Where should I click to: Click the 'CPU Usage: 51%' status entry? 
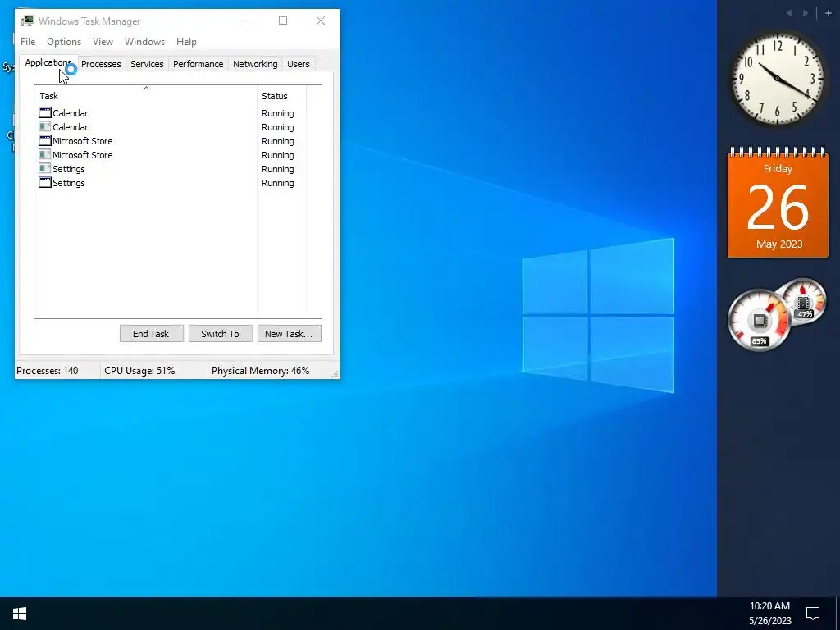coord(139,371)
